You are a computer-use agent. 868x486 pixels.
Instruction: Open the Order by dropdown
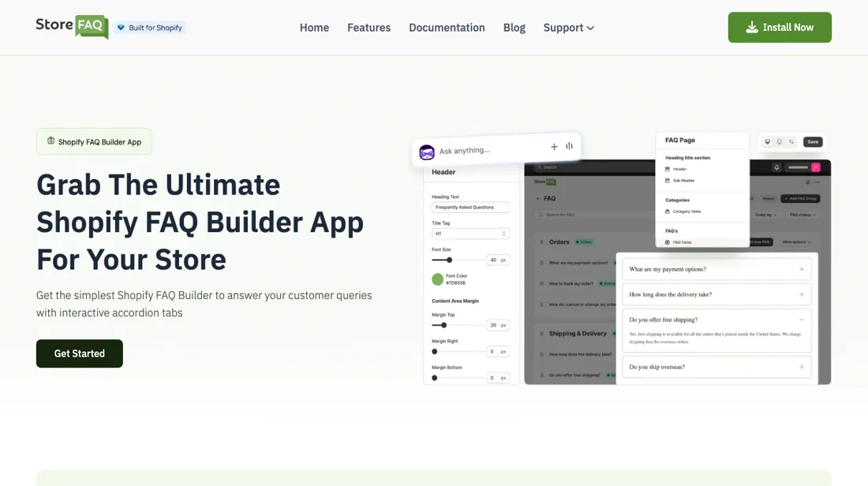tap(766, 215)
